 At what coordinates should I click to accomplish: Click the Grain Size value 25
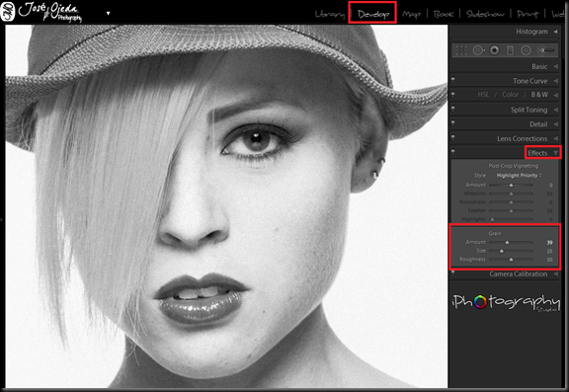click(x=549, y=251)
